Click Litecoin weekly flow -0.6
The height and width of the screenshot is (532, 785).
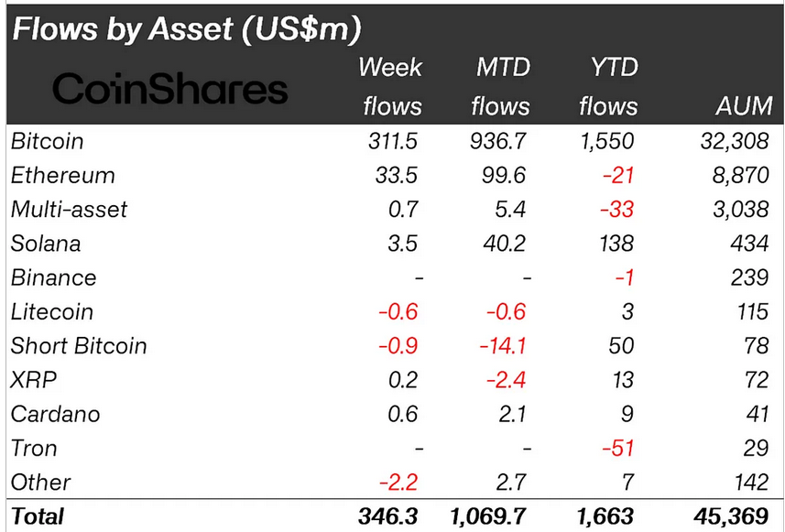[398, 312]
